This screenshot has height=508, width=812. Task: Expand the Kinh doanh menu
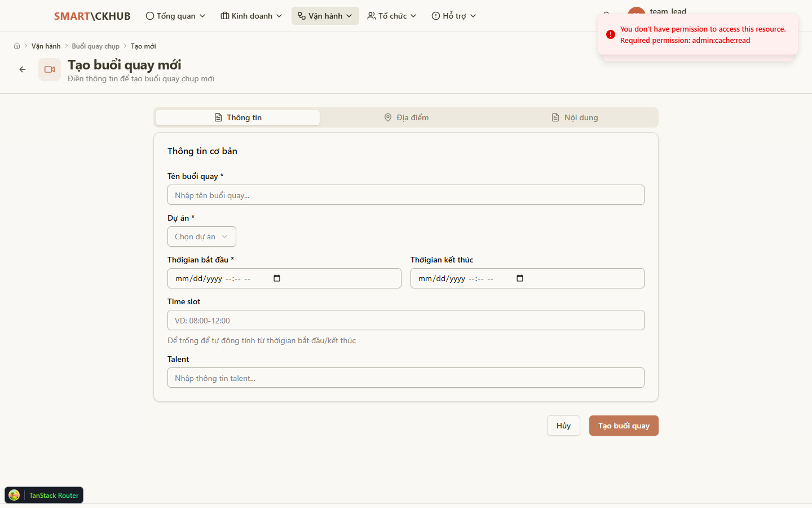coord(251,16)
